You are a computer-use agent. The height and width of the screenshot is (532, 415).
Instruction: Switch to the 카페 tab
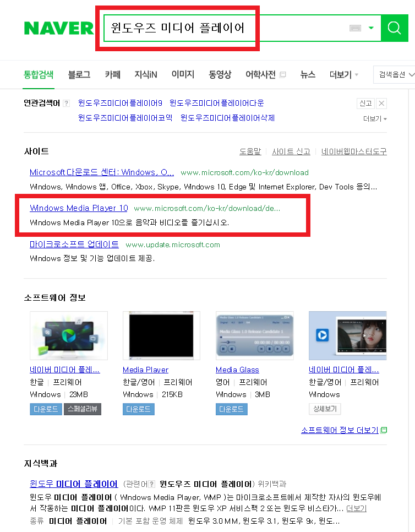(x=113, y=74)
